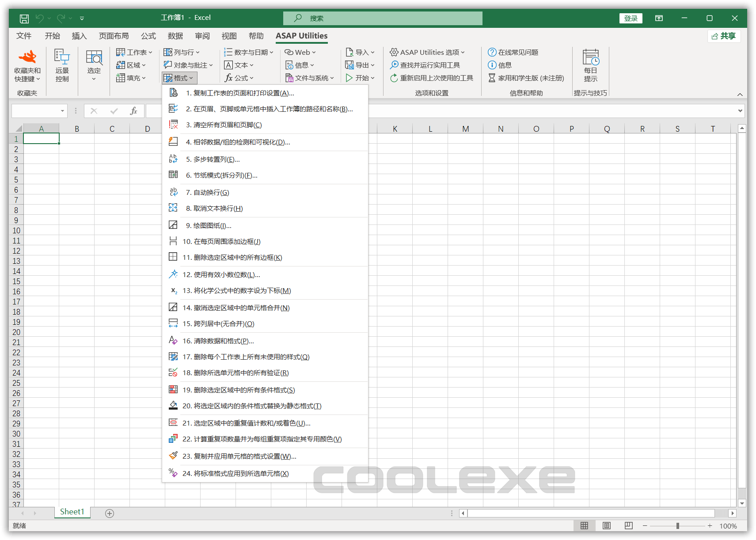Expand the 导出 dropdown
756x540 pixels.
click(x=360, y=65)
